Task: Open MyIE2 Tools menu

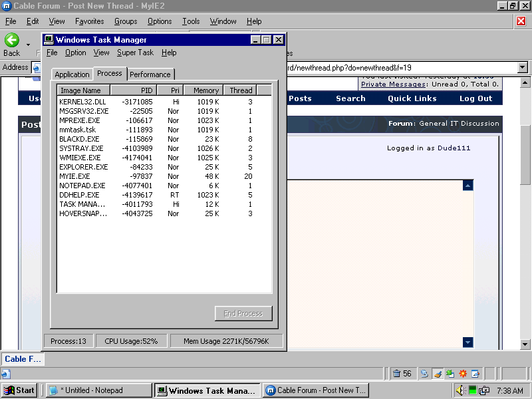Action: (x=191, y=21)
